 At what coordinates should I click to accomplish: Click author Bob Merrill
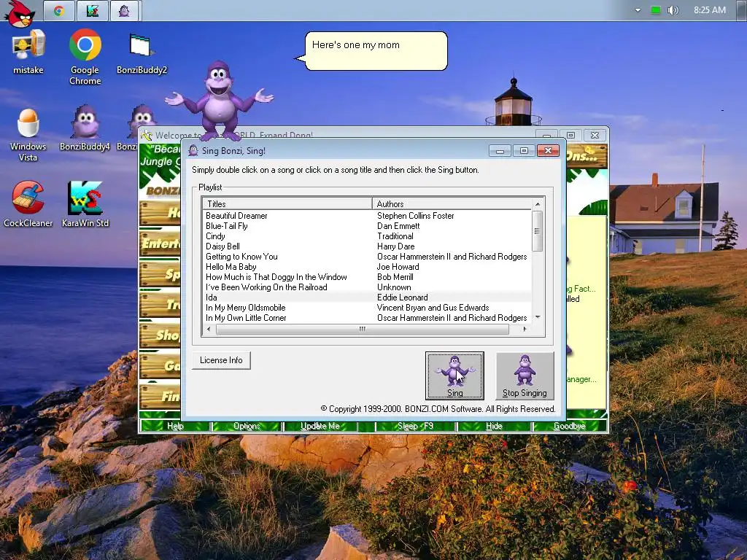(x=395, y=277)
